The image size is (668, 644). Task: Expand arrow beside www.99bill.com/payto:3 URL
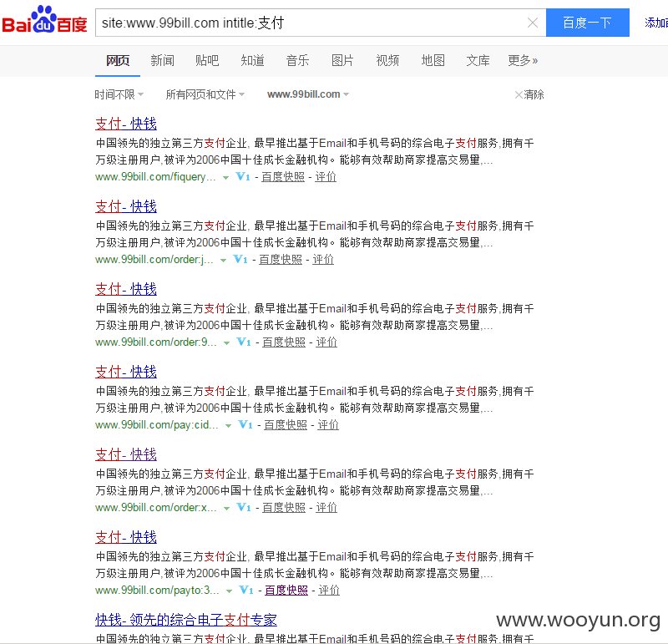(x=229, y=591)
